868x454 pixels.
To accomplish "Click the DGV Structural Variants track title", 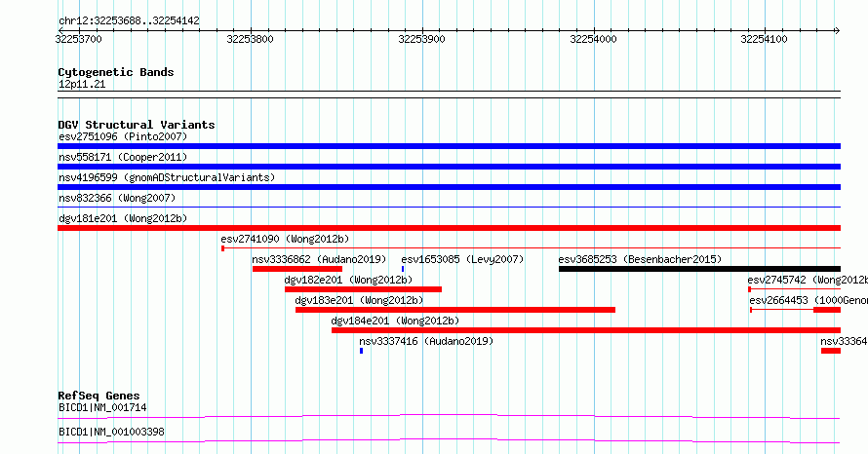I will (137, 125).
